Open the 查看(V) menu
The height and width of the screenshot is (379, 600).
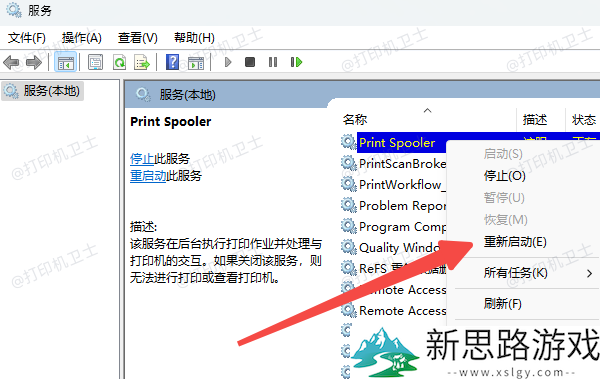[x=138, y=38]
